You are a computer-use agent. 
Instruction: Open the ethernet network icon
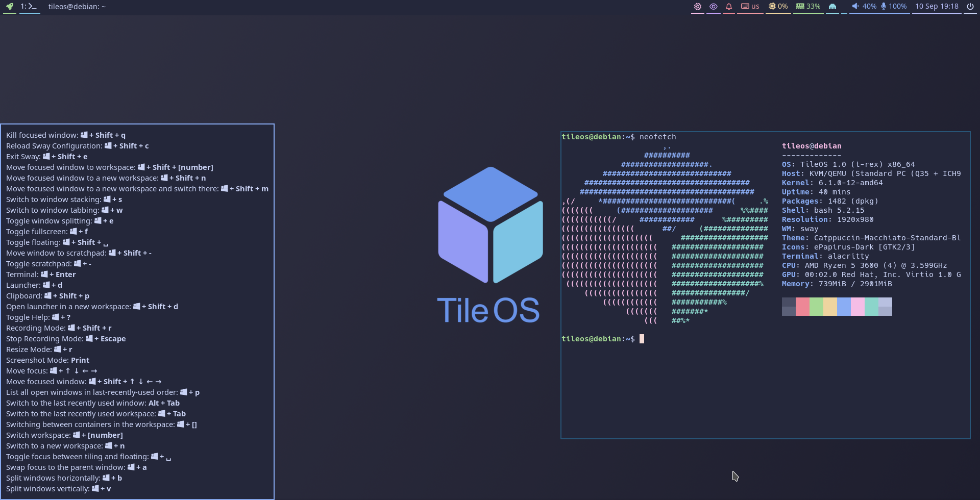pyautogui.click(x=832, y=7)
